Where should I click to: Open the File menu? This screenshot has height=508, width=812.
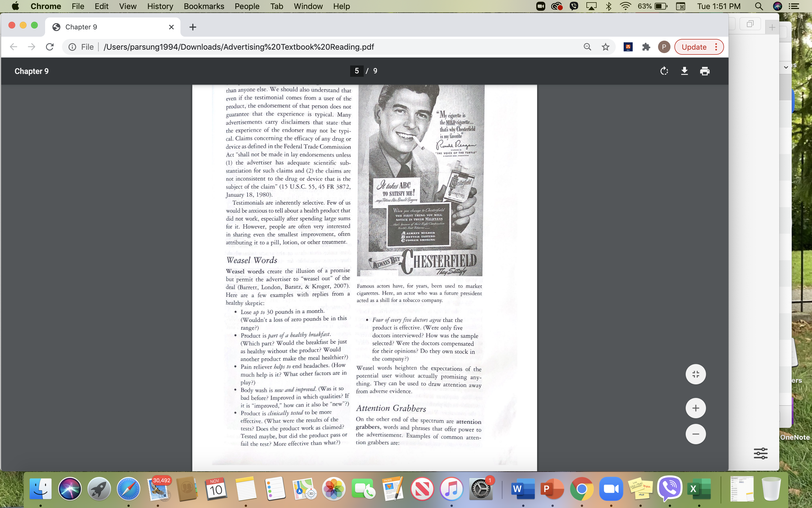coord(78,6)
